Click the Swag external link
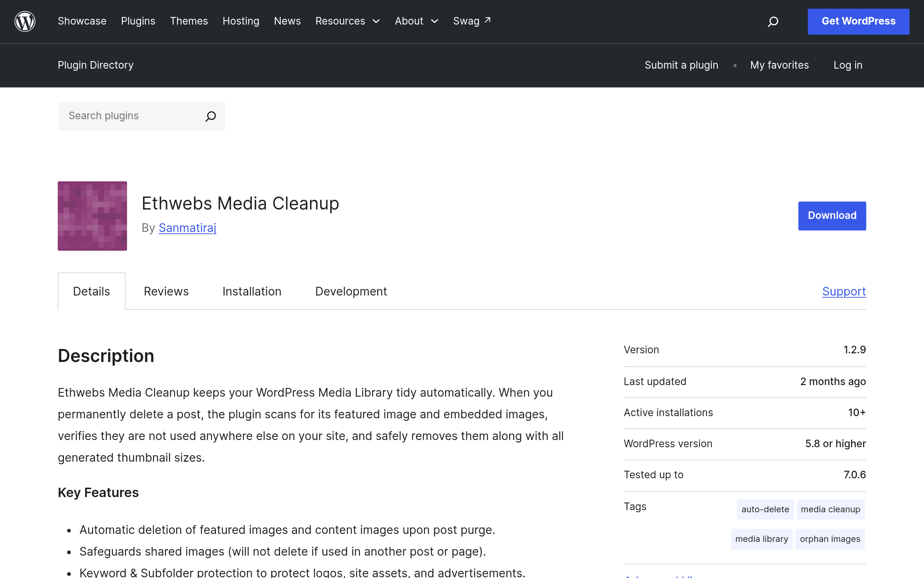This screenshot has height=578, width=924. pyautogui.click(x=471, y=21)
